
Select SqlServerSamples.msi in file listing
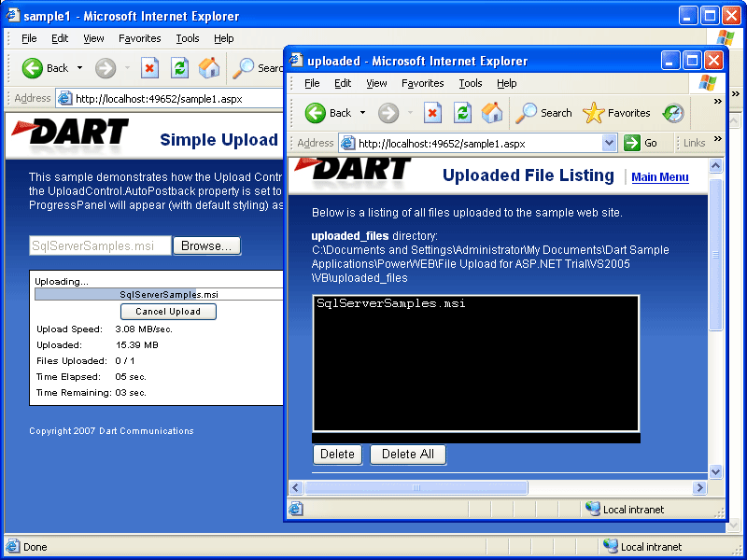tap(391, 303)
